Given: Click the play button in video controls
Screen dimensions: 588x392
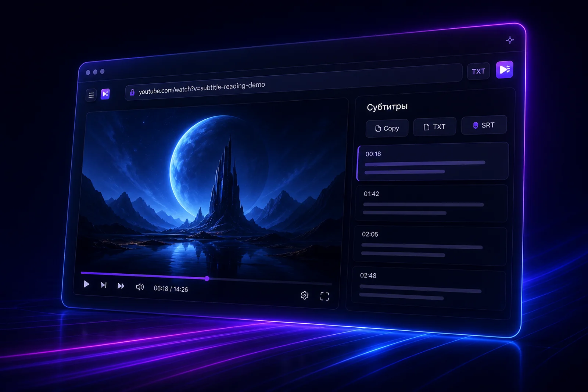Looking at the screenshot, I should 86,284.
